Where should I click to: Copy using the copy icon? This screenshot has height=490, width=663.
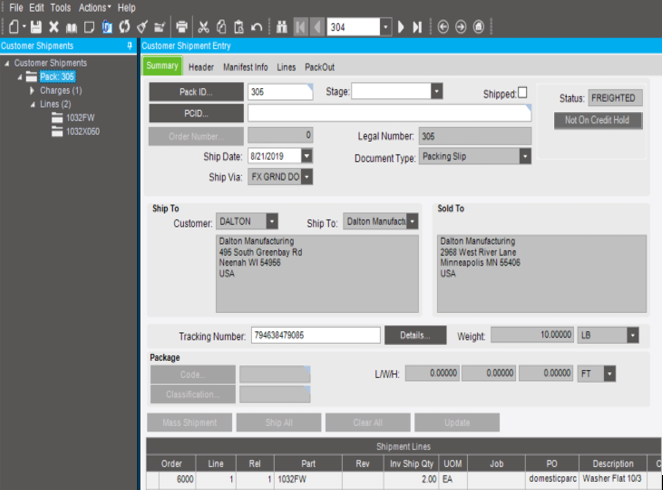[221, 27]
